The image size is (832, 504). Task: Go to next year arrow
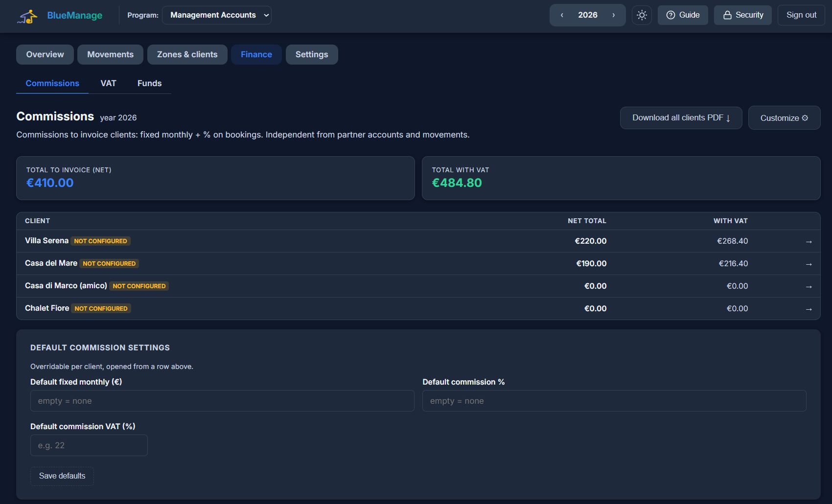tap(613, 15)
